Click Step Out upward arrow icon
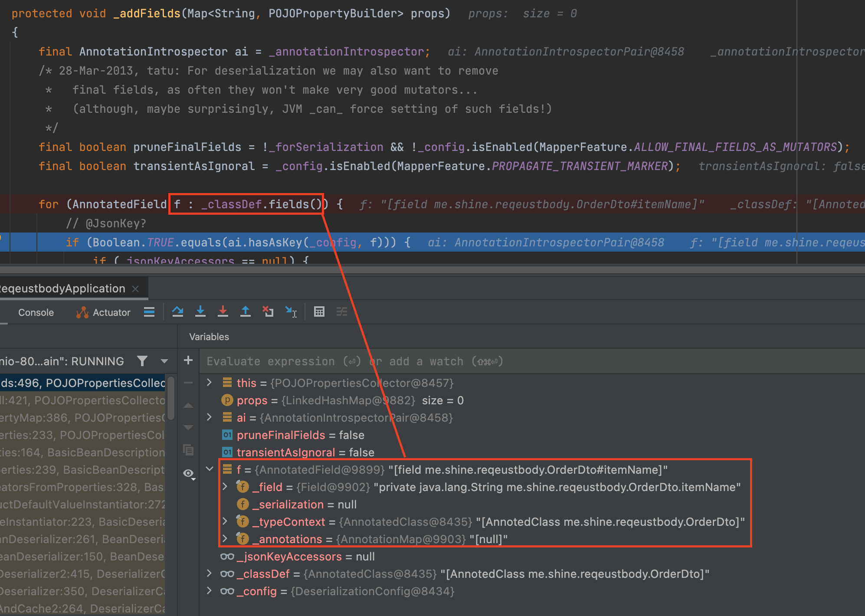The image size is (865, 616). pos(245,311)
